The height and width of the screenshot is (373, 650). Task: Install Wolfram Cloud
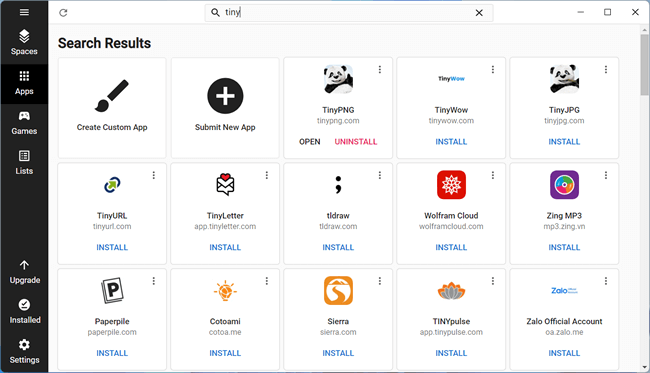(451, 247)
